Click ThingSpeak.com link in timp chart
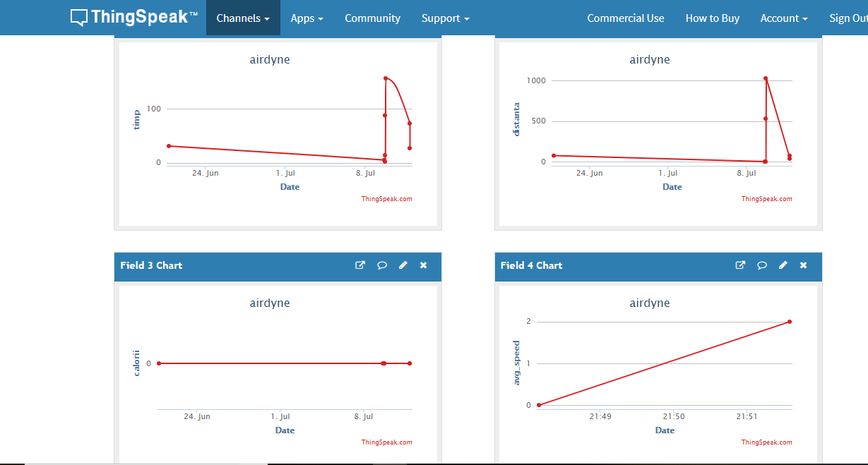This screenshot has width=868, height=465. [386, 199]
